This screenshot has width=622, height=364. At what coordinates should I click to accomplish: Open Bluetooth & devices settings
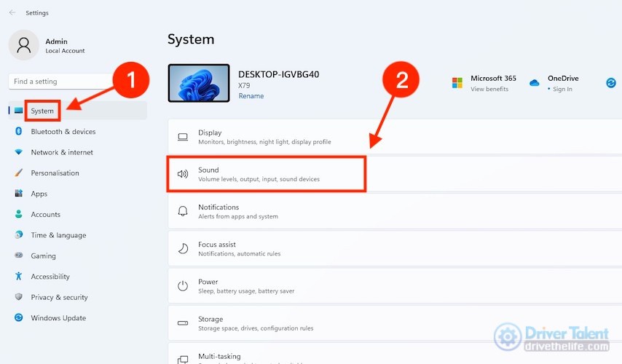pyautogui.click(x=77, y=131)
